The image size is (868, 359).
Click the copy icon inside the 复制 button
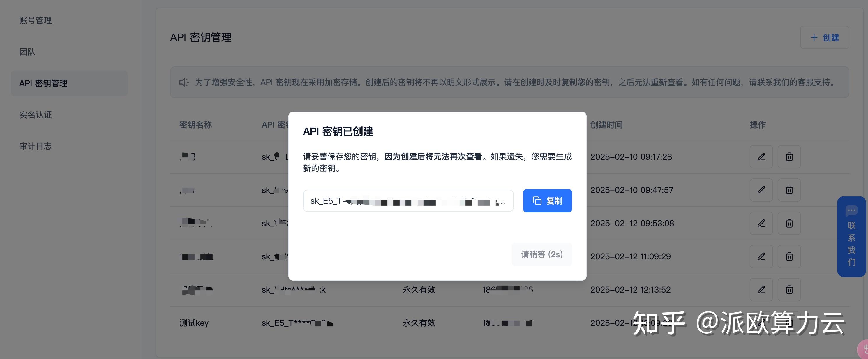click(x=537, y=200)
